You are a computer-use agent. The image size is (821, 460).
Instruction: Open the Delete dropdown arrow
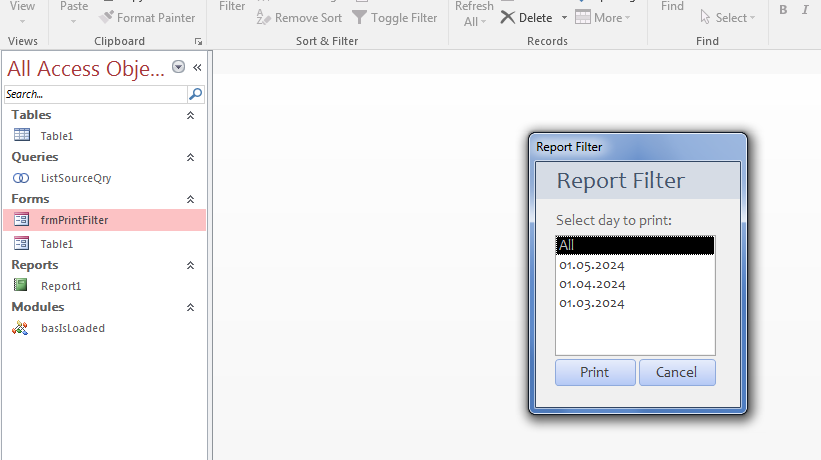(564, 18)
